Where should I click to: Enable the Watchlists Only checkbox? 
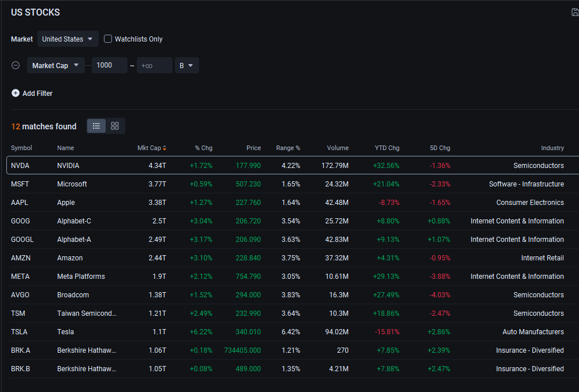[x=108, y=39]
